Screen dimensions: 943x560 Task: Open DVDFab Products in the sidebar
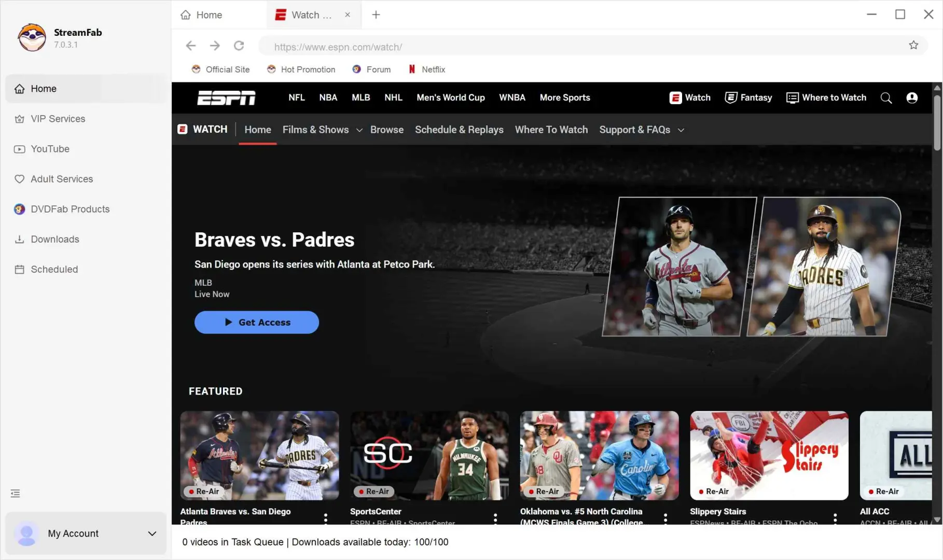[86, 209]
